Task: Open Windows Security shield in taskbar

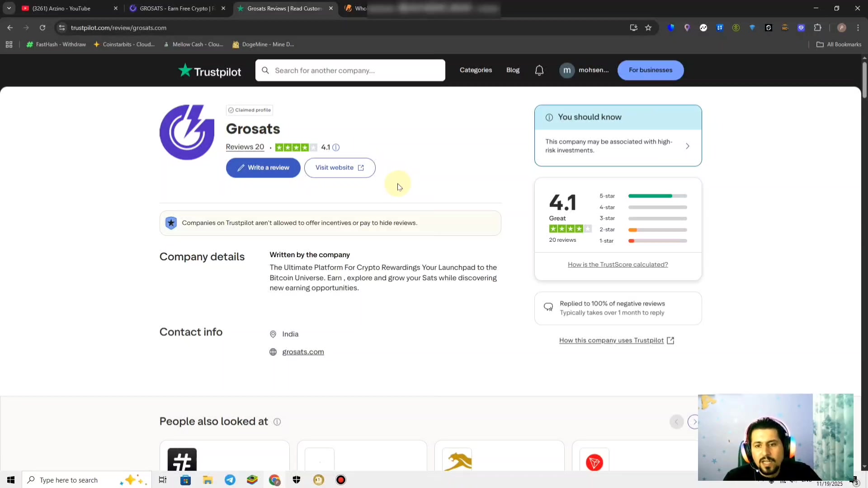Action: pos(297,480)
